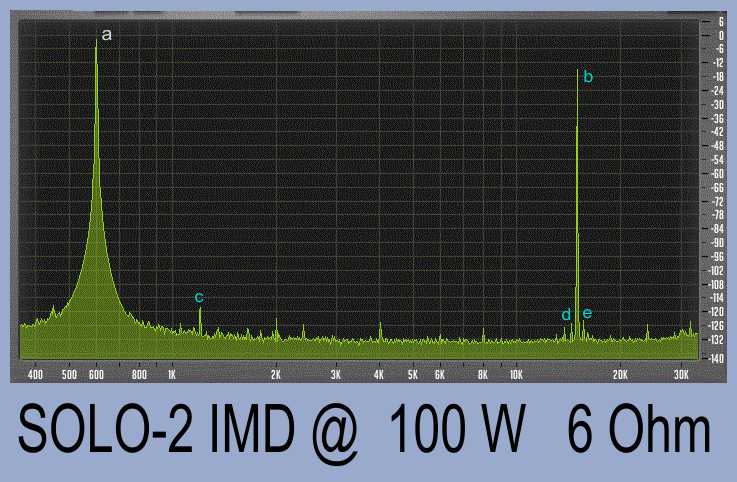Click the "-60" level scale label

pos(717,174)
